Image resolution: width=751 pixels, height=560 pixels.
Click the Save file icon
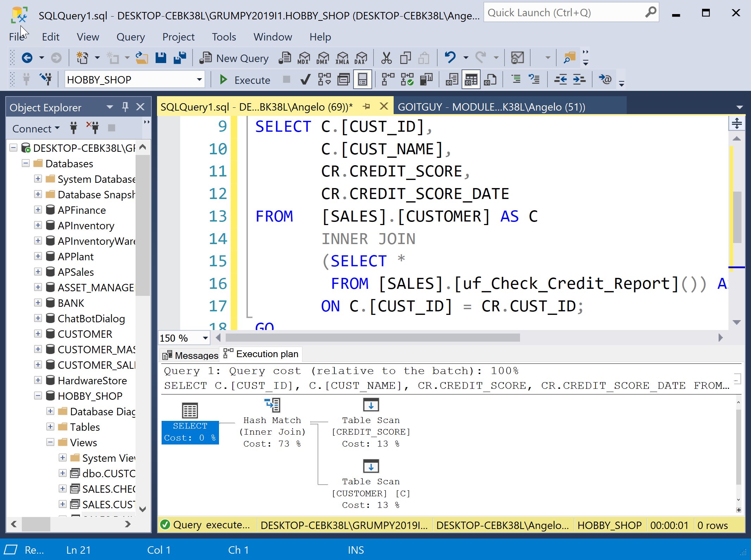[161, 58]
